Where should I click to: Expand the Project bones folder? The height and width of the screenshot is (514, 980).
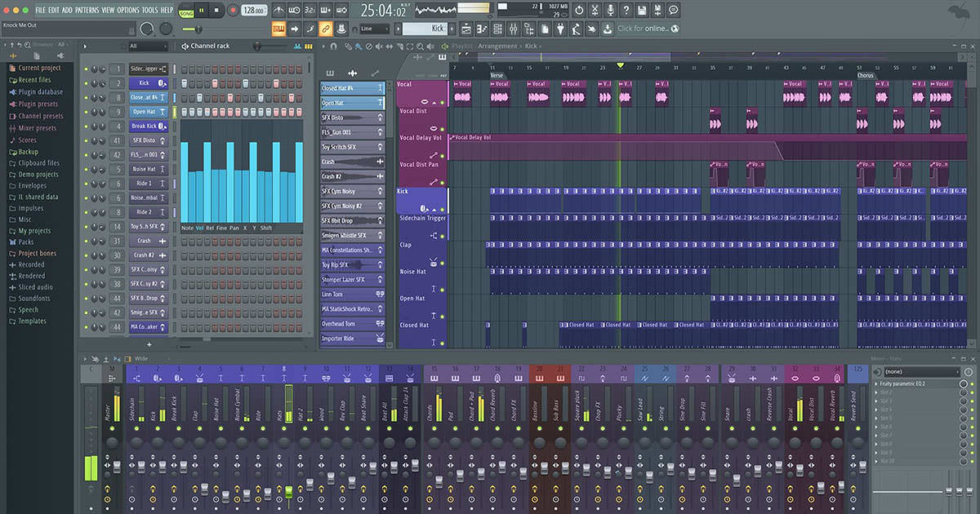(x=33, y=254)
